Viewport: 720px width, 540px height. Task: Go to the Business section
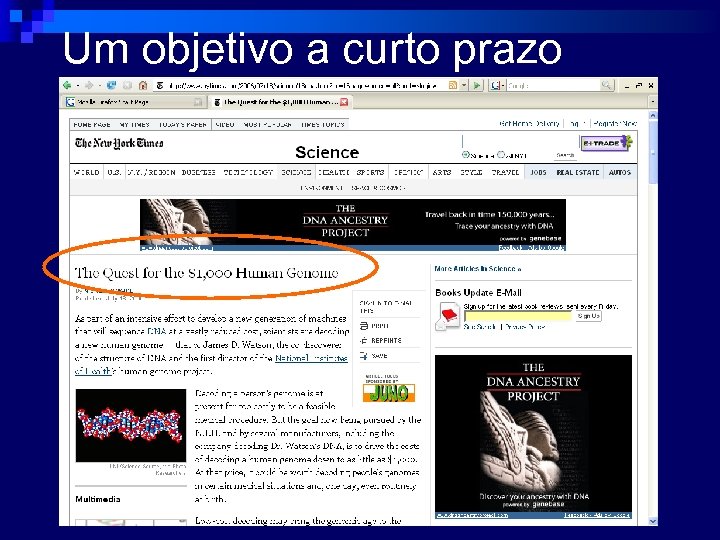pos(198,172)
